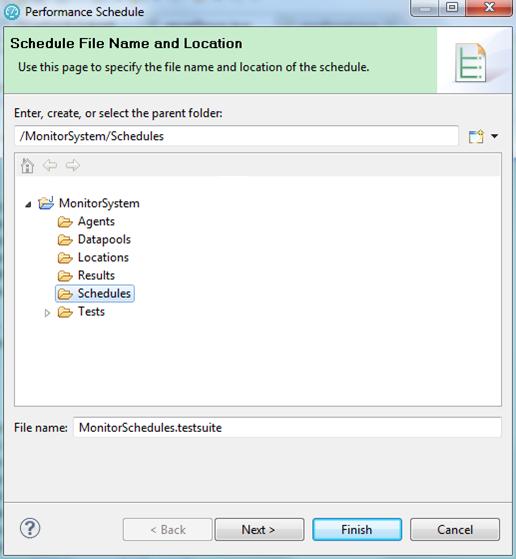Screen dimensions: 516x559
Task: Click the back arrow navigation icon
Action: coord(50,165)
